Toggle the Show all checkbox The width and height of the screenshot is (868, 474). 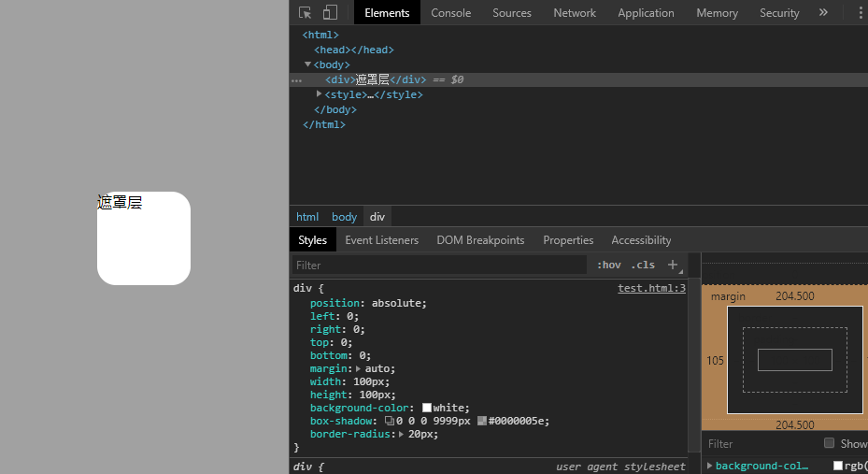[829, 443]
